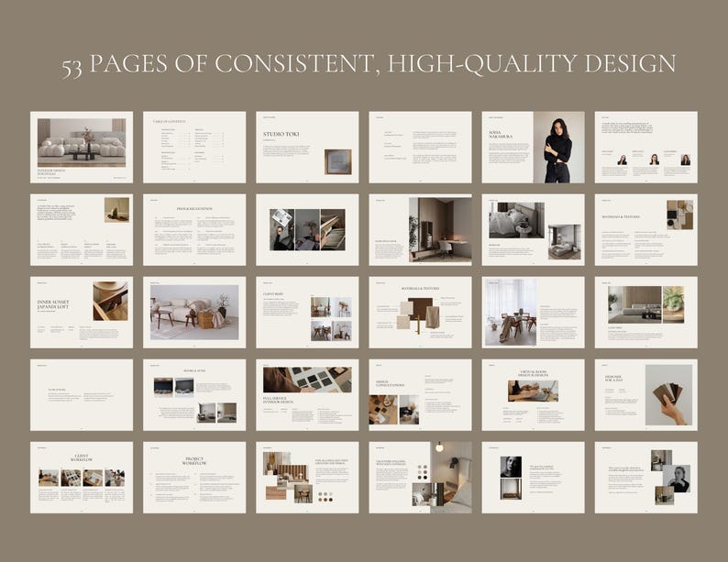Open the Design Consultations page thumbnail
Image resolution: width=728 pixels, height=562 pixels.
click(x=420, y=395)
